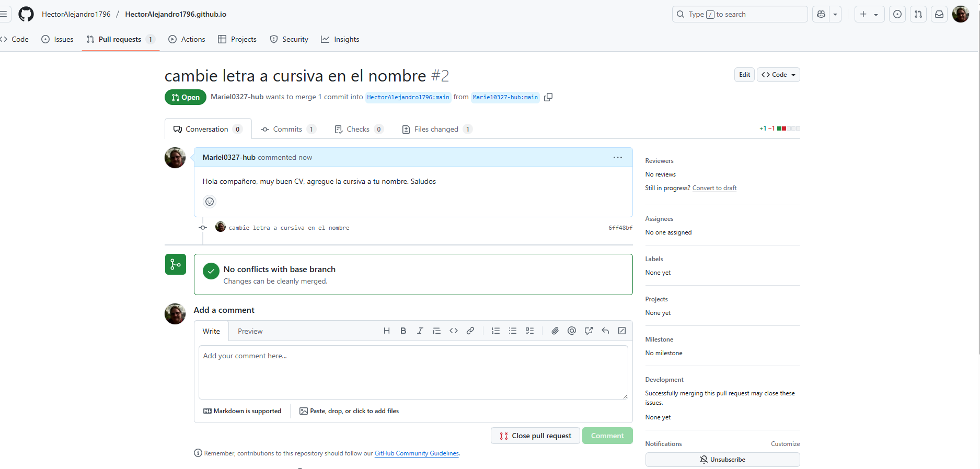Focus the Add your comment text area
The height and width of the screenshot is (469, 980).
tap(413, 372)
